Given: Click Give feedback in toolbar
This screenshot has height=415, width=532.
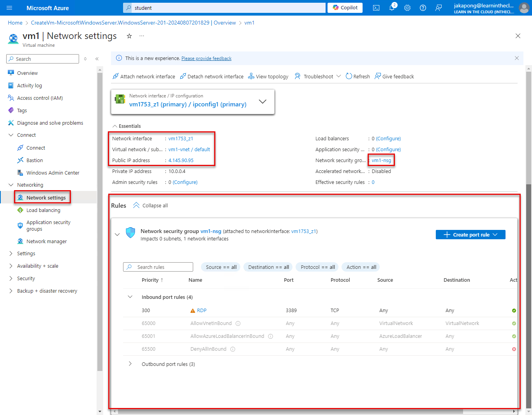Looking at the screenshot, I should coord(394,76).
